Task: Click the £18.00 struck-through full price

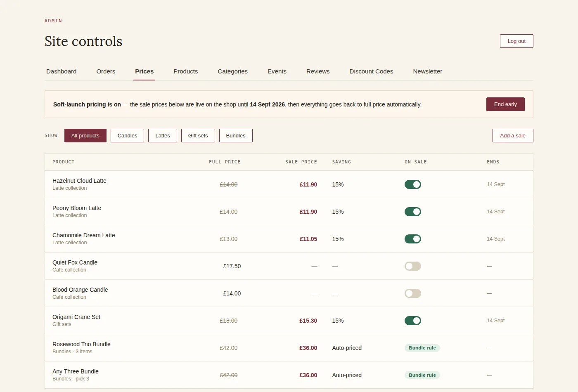Action: pos(229,321)
